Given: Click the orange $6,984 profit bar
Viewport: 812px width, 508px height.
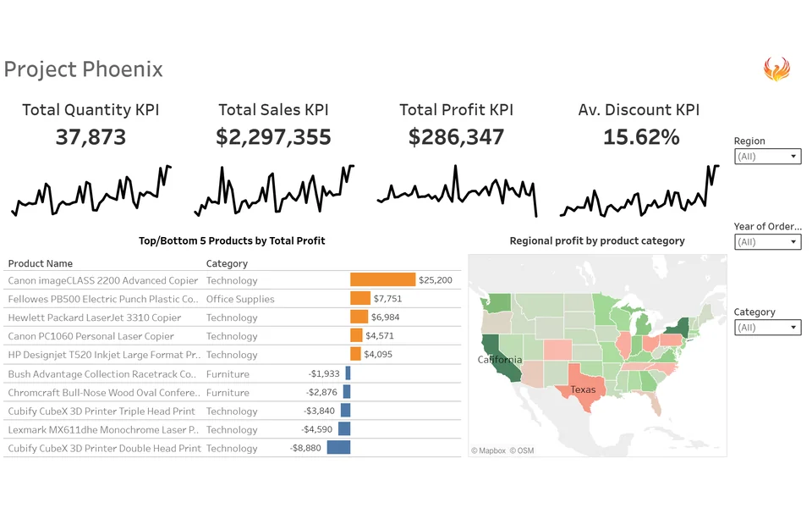Looking at the screenshot, I should (359, 317).
